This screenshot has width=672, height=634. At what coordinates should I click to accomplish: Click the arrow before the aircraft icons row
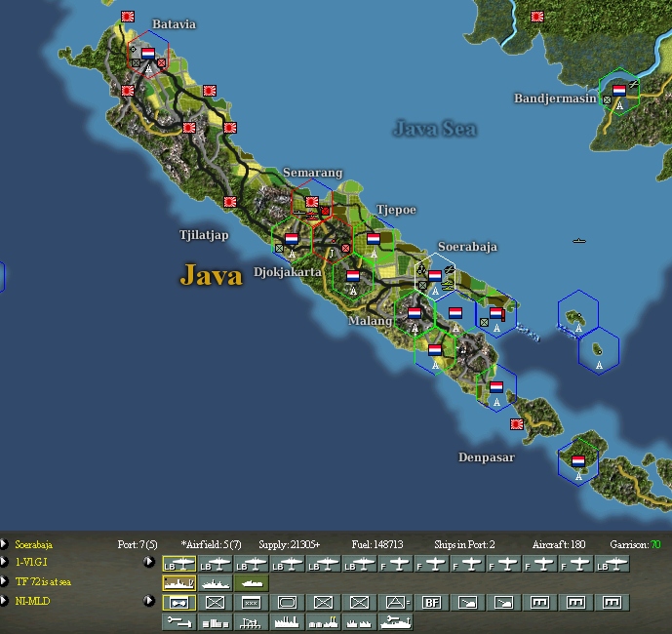(x=148, y=561)
